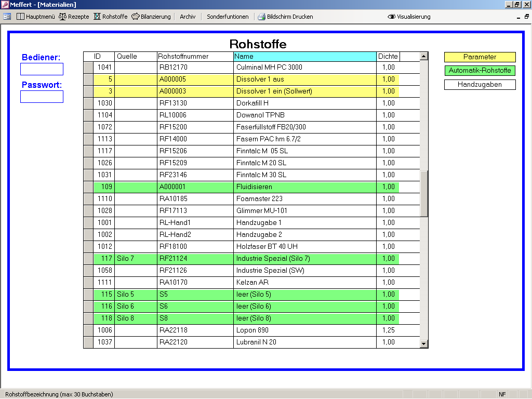
Task: Click the cell 'Foamaster 223'
Action: click(x=305, y=199)
